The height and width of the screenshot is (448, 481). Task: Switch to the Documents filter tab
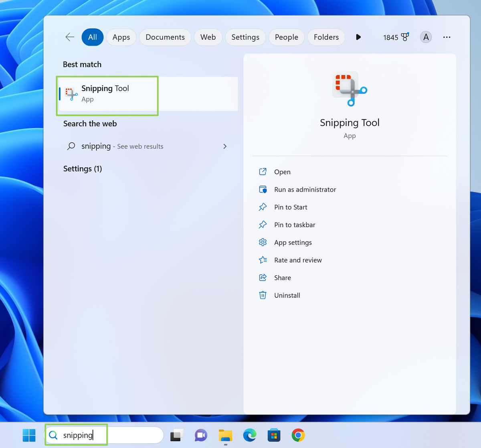pyautogui.click(x=165, y=37)
